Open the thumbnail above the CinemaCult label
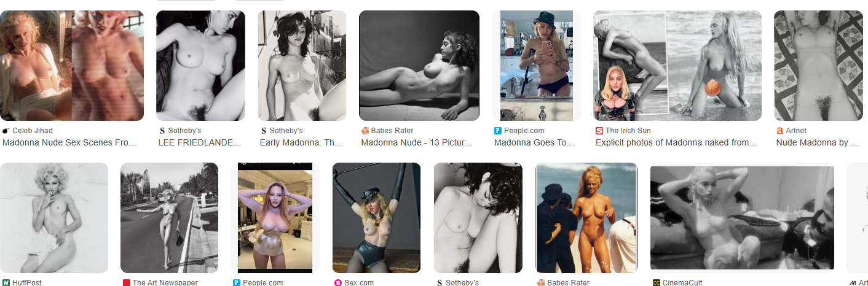The image size is (868, 286). [742, 218]
